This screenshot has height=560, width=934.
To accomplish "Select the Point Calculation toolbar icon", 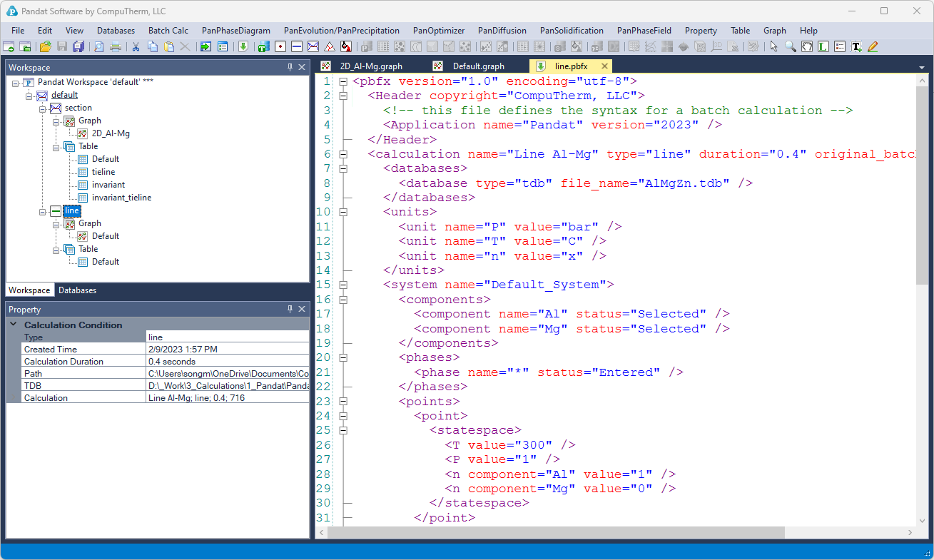I will pyautogui.click(x=280, y=47).
